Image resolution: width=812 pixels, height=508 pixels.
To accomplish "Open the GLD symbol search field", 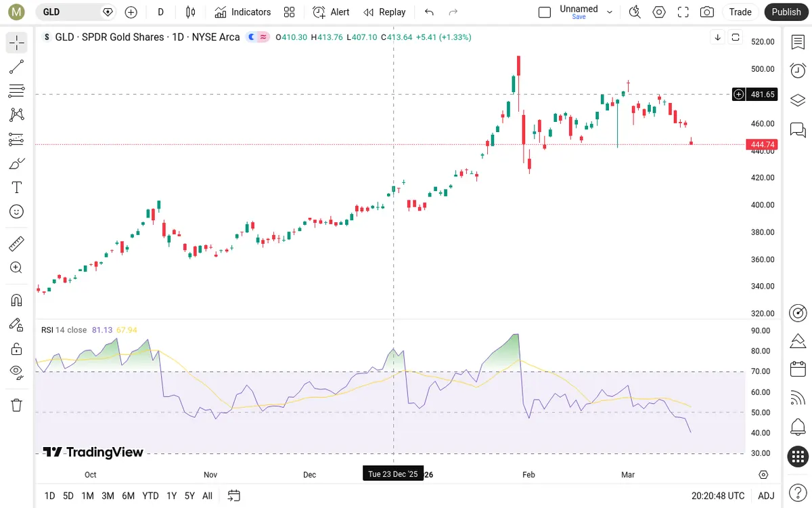I will click(76, 12).
